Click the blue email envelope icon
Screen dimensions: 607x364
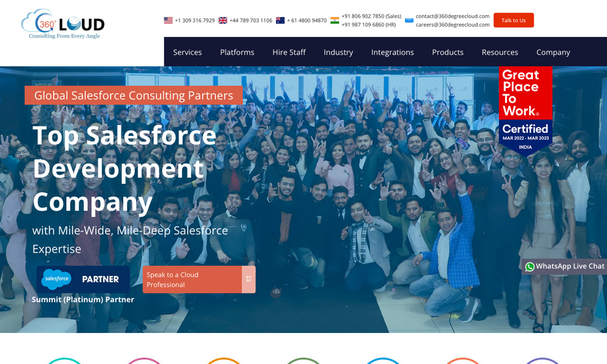409,20
